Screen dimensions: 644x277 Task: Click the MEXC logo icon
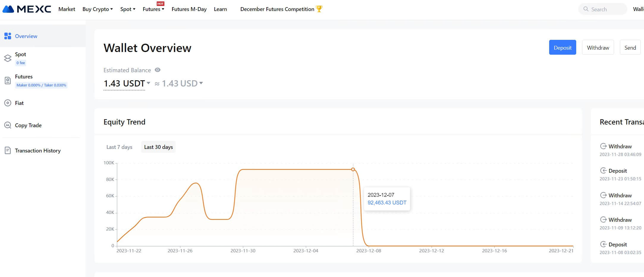pyautogui.click(x=8, y=9)
